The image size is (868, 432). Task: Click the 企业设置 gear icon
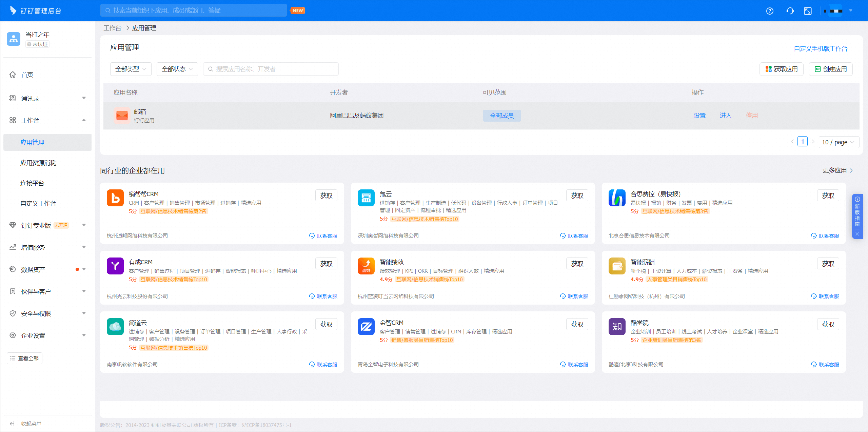(x=13, y=335)
